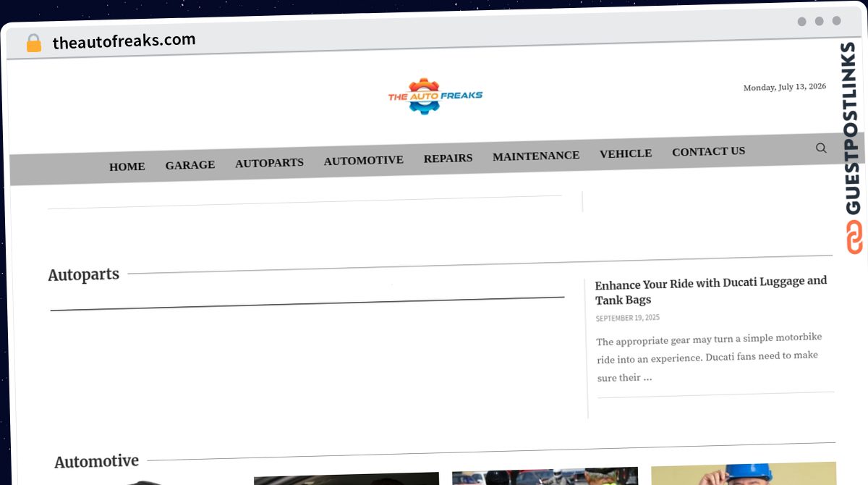Viewport: 868px width, 485px height.
Task: Go to the Home menu item
Action: pos(127,166)
